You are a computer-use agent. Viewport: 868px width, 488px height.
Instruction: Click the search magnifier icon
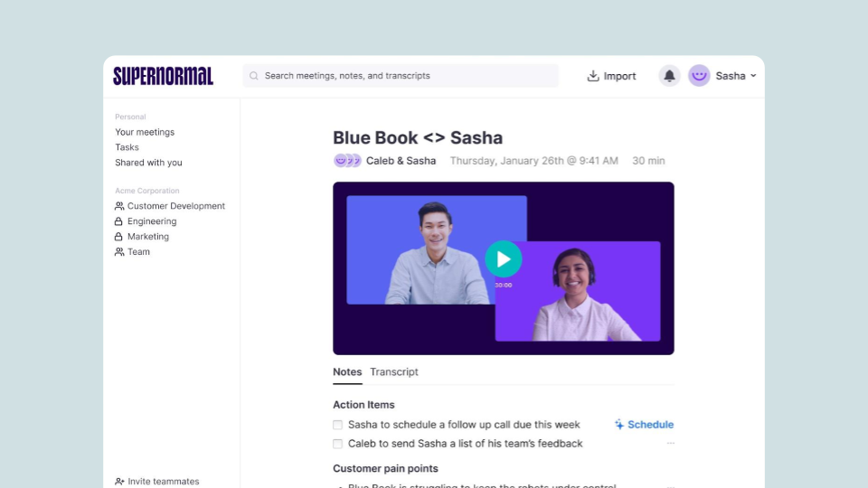[254, 76]
